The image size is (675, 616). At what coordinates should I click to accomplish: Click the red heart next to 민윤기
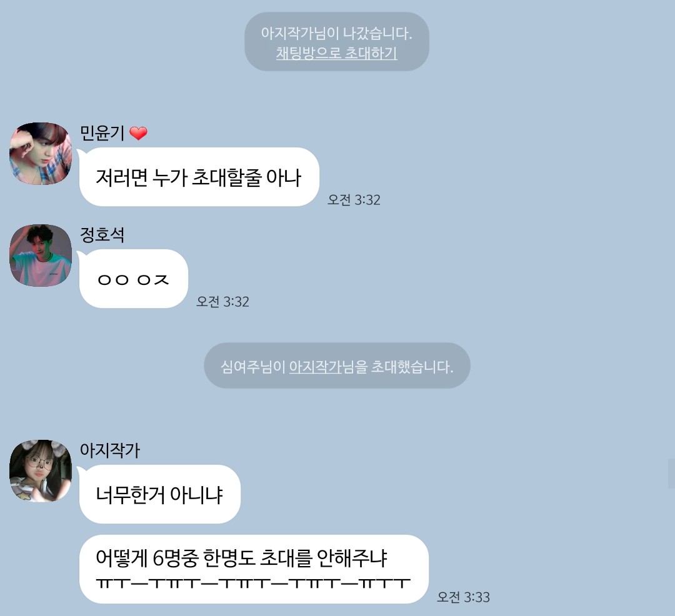click(x=139, y=133)
